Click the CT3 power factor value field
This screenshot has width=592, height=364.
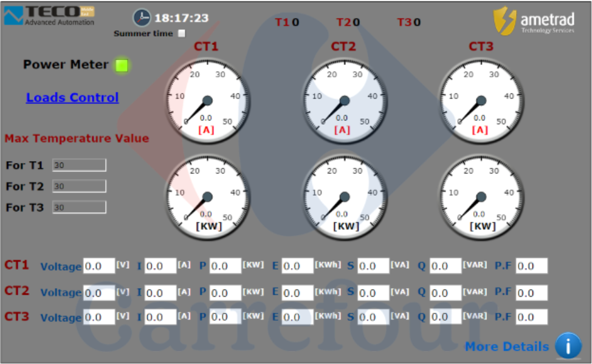coord(531,317)
